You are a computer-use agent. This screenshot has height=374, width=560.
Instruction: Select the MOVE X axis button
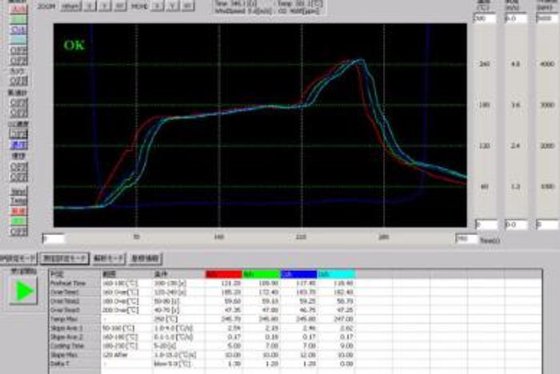tap(157, 6)
